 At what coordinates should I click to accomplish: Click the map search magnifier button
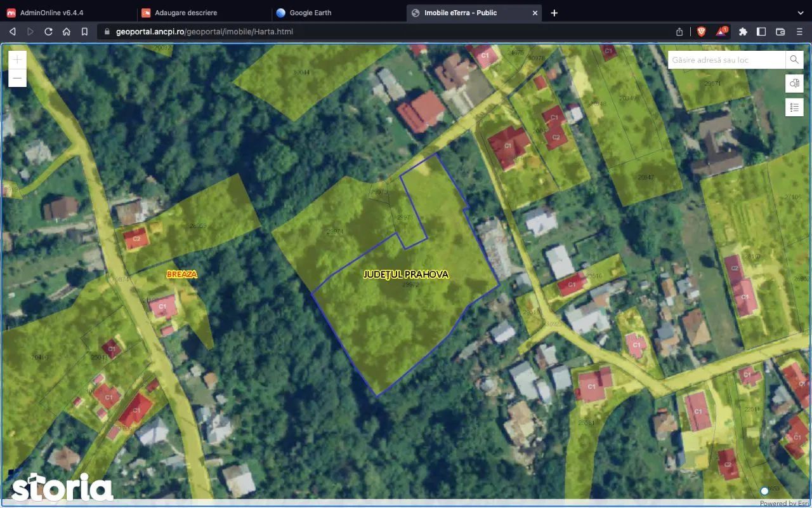point(794,60)
